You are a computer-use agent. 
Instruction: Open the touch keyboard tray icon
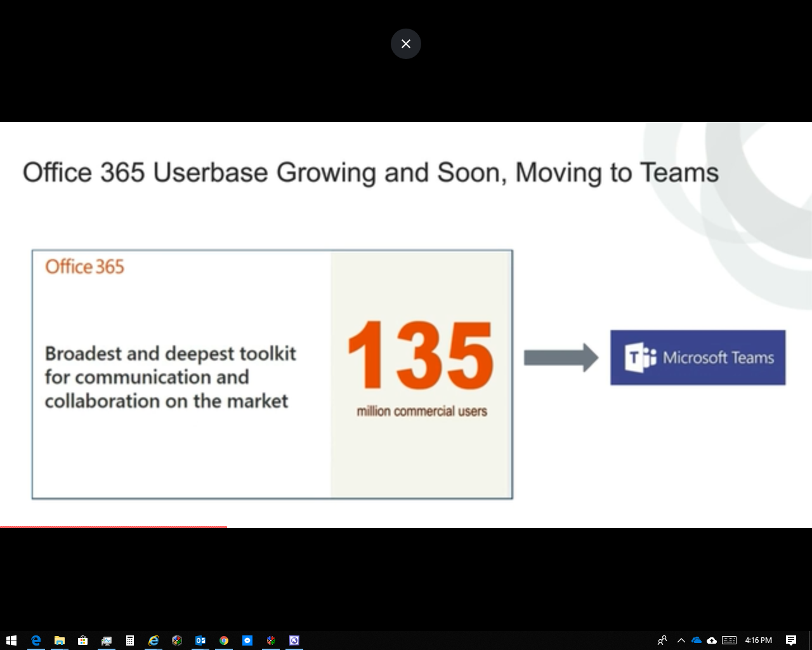[729, 640]
